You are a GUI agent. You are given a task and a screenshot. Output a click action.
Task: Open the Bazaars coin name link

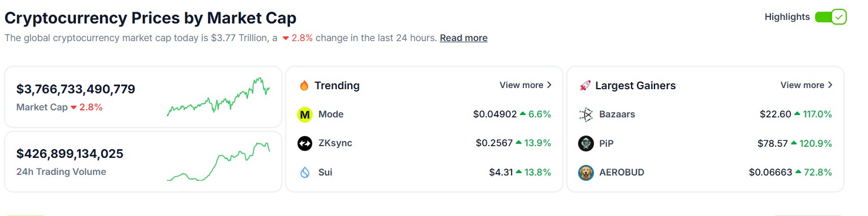pos(617,114)
